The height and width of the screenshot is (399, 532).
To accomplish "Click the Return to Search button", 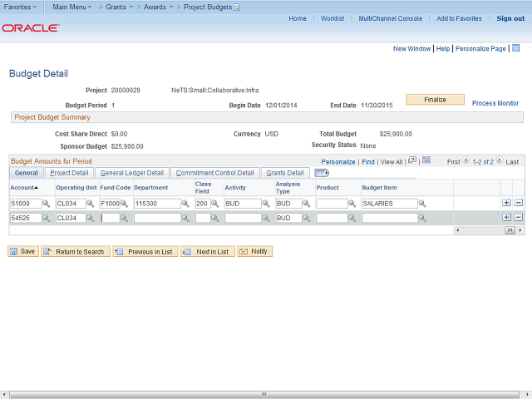I will pos(75,251).
